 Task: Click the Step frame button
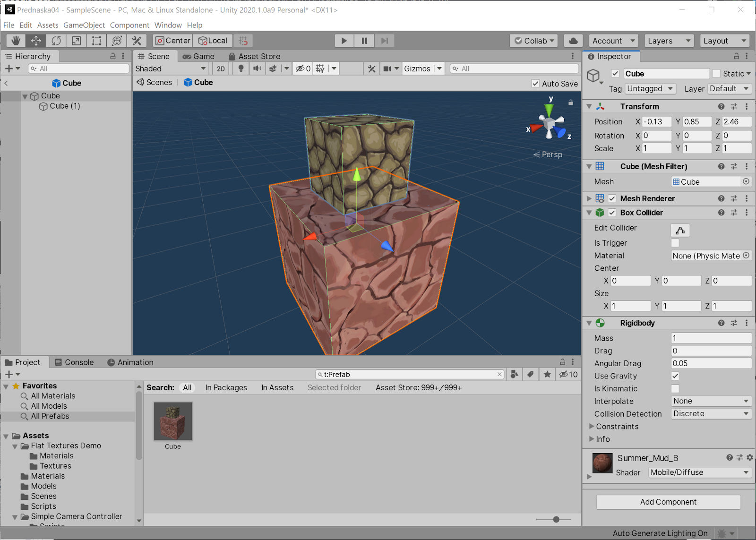click(x=385, y=41)
